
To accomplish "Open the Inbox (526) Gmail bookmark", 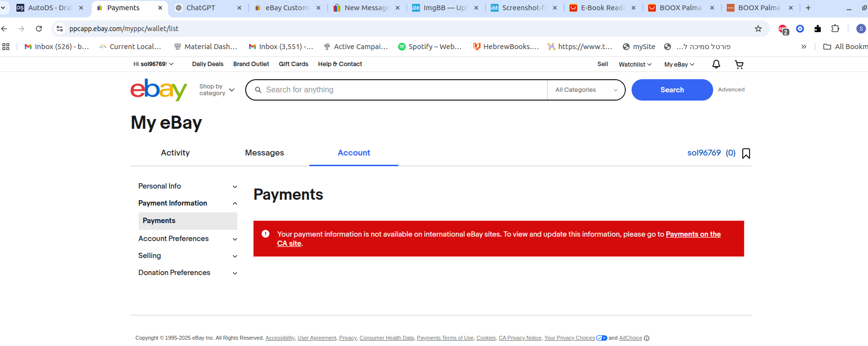I will coord(57,47).
